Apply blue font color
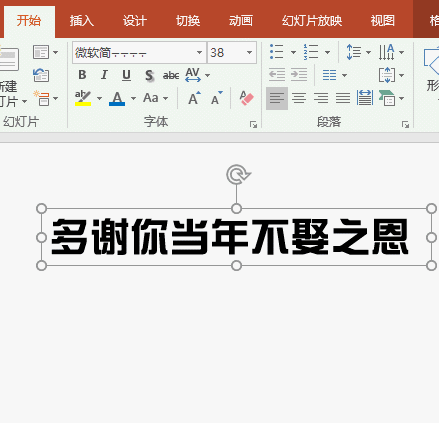439x423 pixels. click(x=117, y=99)
